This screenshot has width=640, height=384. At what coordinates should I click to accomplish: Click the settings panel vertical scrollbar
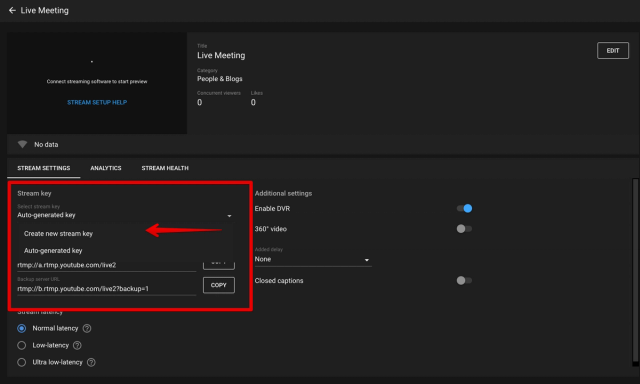pos(635,271)
